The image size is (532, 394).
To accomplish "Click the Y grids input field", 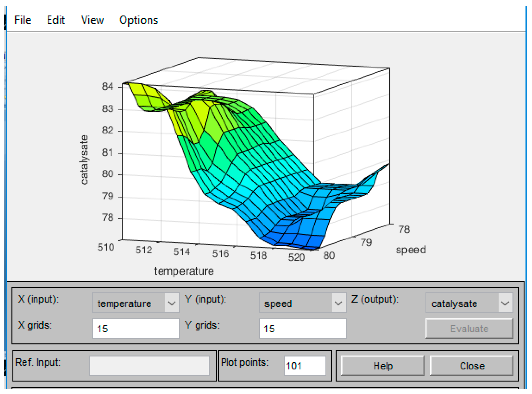I will pyautogui.click(x=302, y=329).
